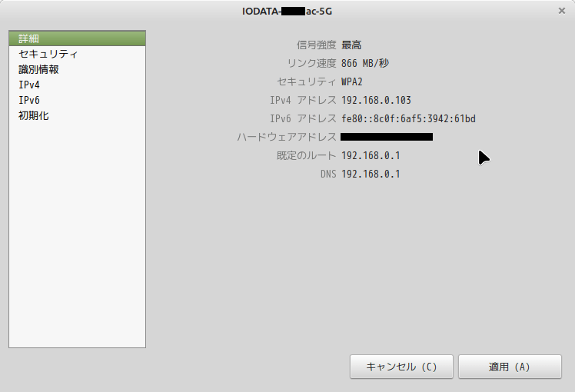The height and width of the screenshot is (392, 575).
Task: Close the network dialog window
Action: click(561, 11)
